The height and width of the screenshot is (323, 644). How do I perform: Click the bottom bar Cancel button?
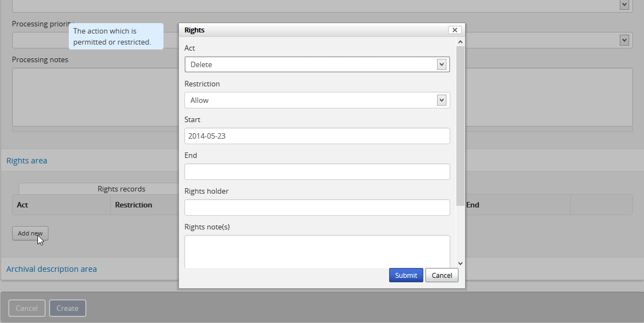pos(26,308)
